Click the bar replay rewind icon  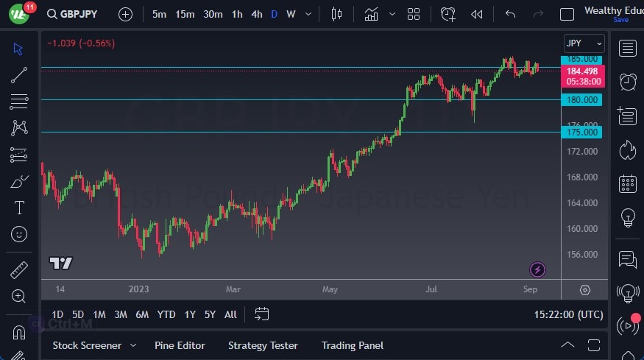click(477, 14)
